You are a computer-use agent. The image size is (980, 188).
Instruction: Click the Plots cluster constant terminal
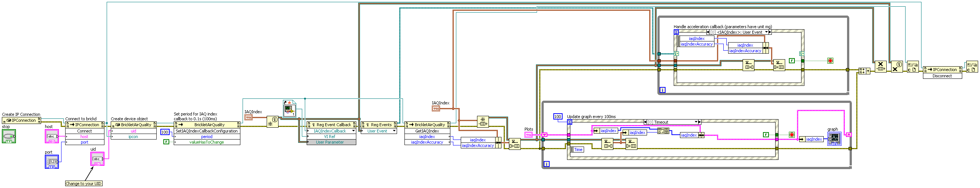pos(529,135)
